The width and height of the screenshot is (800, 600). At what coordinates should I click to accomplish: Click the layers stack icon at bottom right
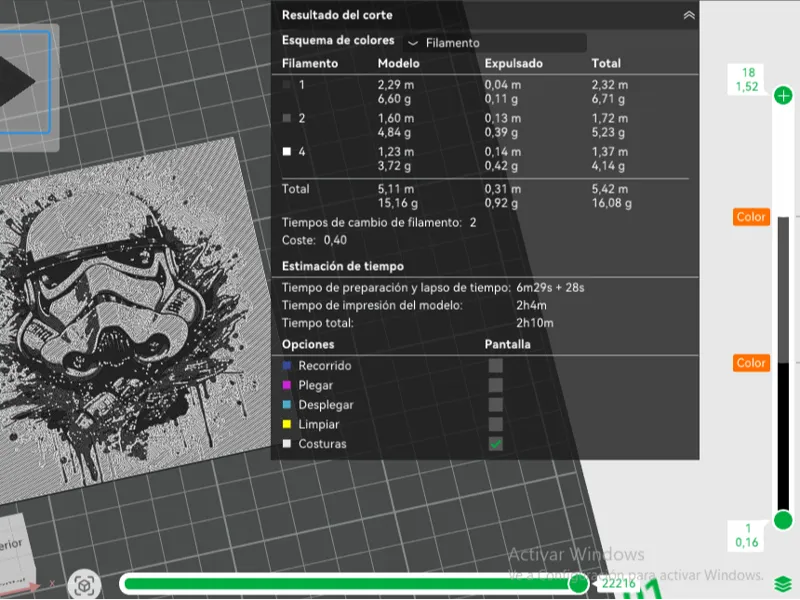783,584
